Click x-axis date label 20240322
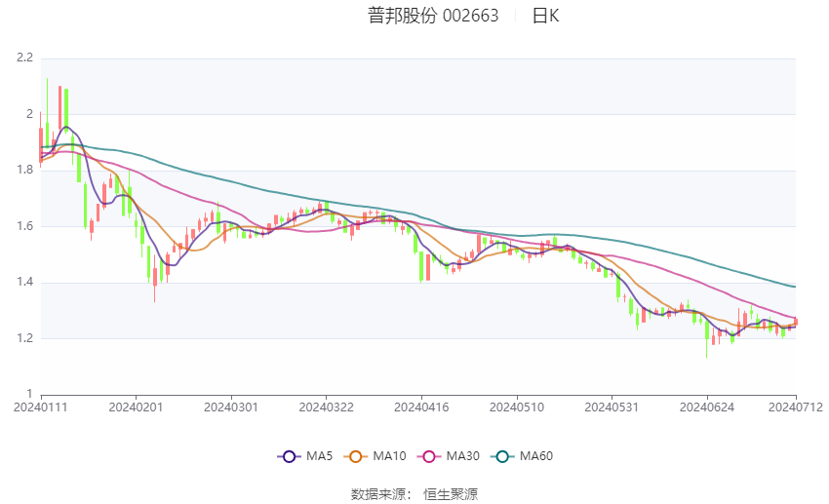The width and height of the screenshot is (829, 504). 326,407
